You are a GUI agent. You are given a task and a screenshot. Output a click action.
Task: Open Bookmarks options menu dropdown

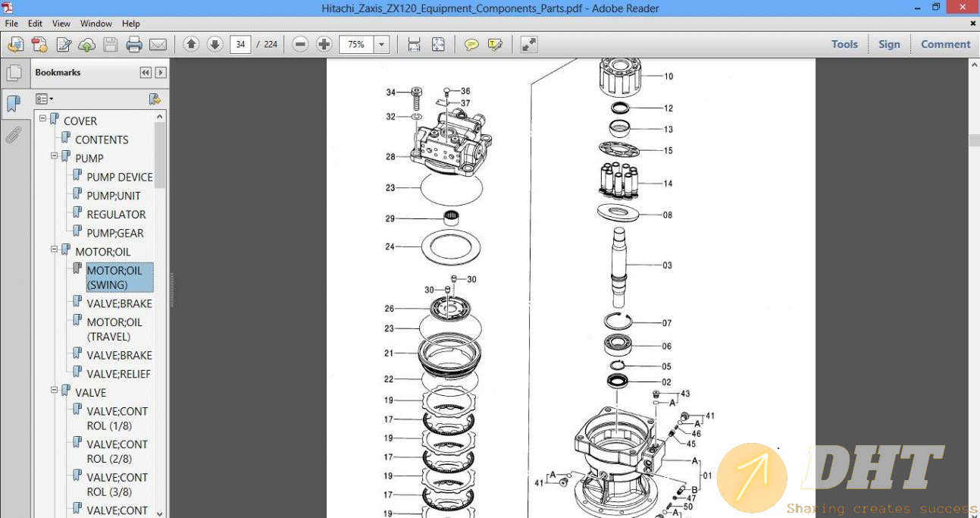pyautogui.click(x=45, y=99)
